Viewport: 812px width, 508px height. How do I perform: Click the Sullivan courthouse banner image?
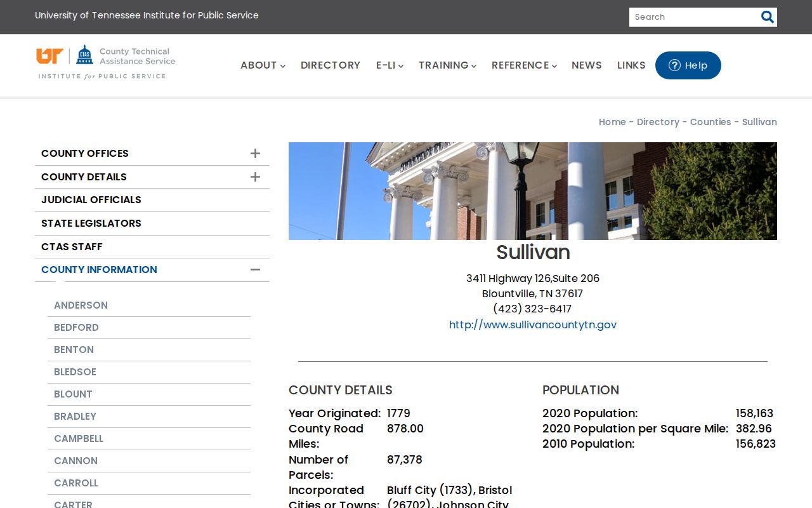(x=533, y=191)
